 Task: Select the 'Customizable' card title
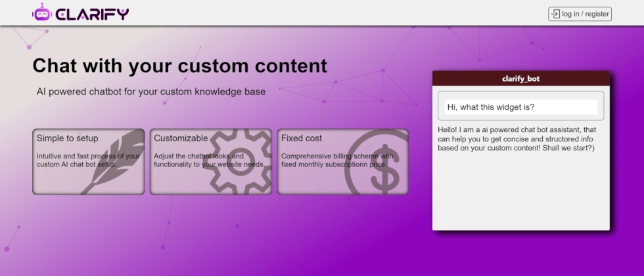[x=181, y=138]
